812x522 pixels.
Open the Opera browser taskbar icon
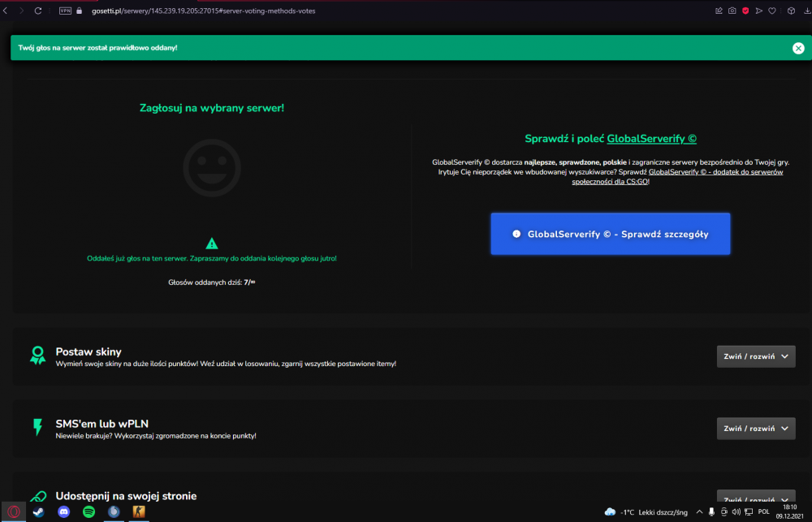14,511
